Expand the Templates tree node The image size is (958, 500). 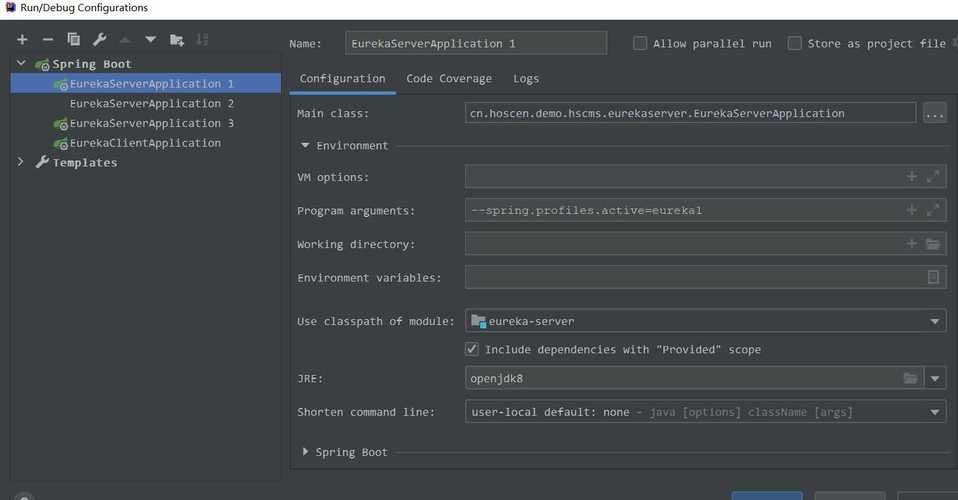click(21, 162)
